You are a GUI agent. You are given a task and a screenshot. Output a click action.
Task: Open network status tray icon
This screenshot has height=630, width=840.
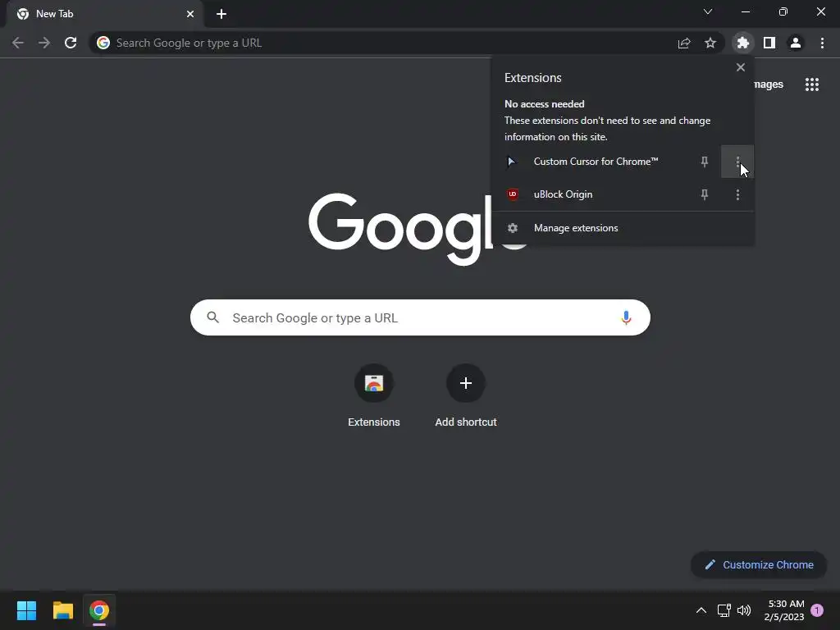724,610
